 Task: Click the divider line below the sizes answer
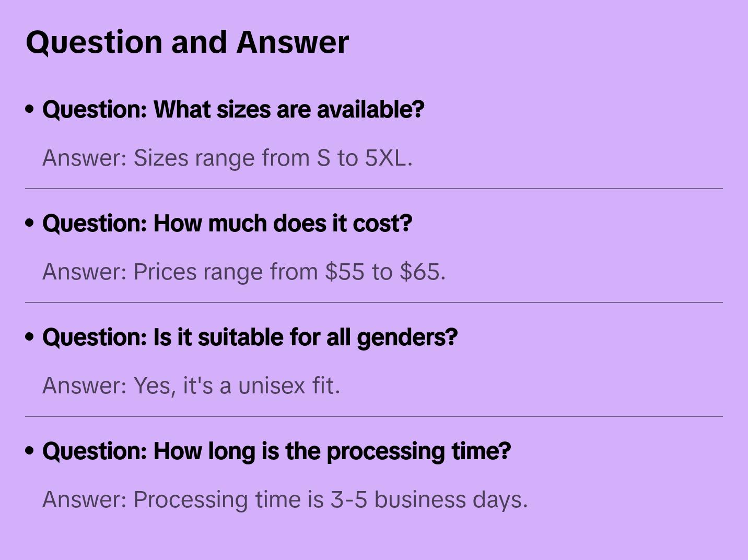[374, 189]
